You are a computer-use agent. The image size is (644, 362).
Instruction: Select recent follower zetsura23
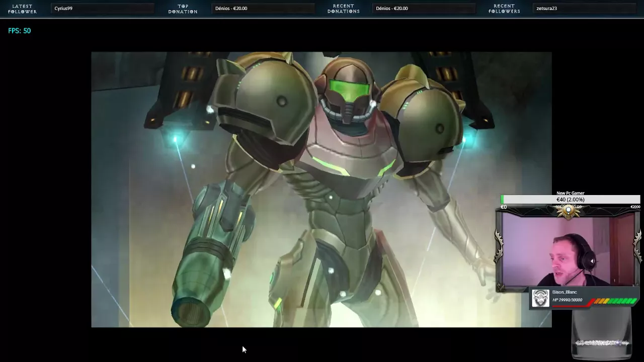(x=546, y=9)
